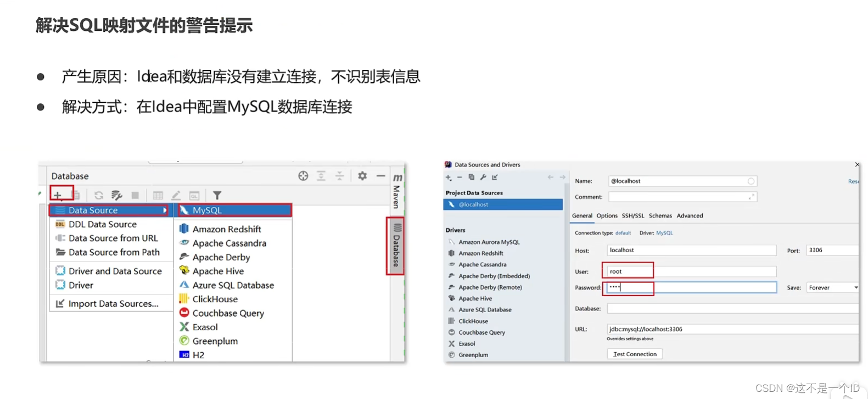
Task: Click the color circle in Name field
Action: click(751, 181)
